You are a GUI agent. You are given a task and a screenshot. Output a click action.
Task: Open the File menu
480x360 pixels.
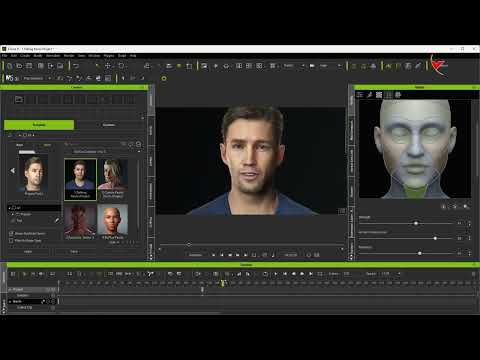(4, 56)
